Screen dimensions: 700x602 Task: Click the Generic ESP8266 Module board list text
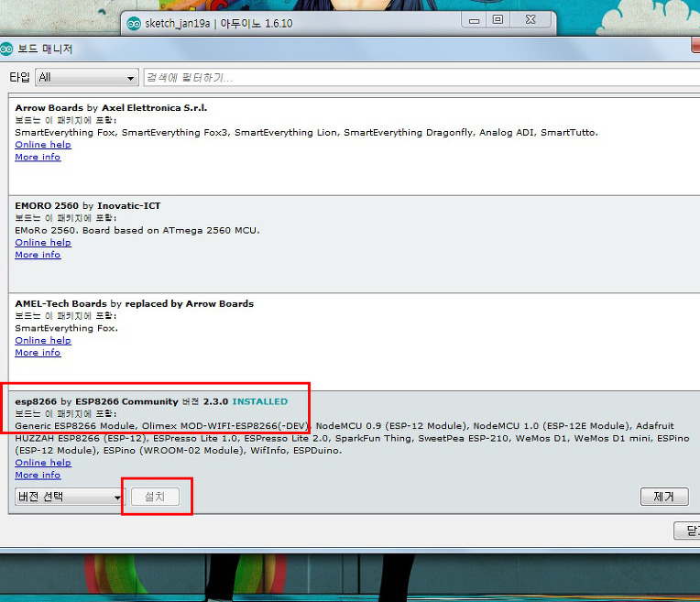point(352,438)
